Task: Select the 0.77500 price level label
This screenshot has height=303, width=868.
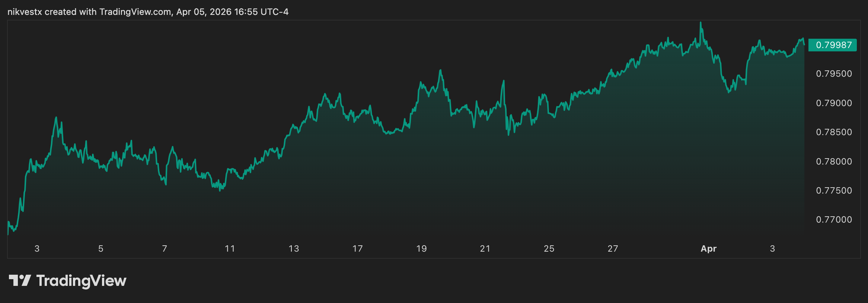Action: 834,191
